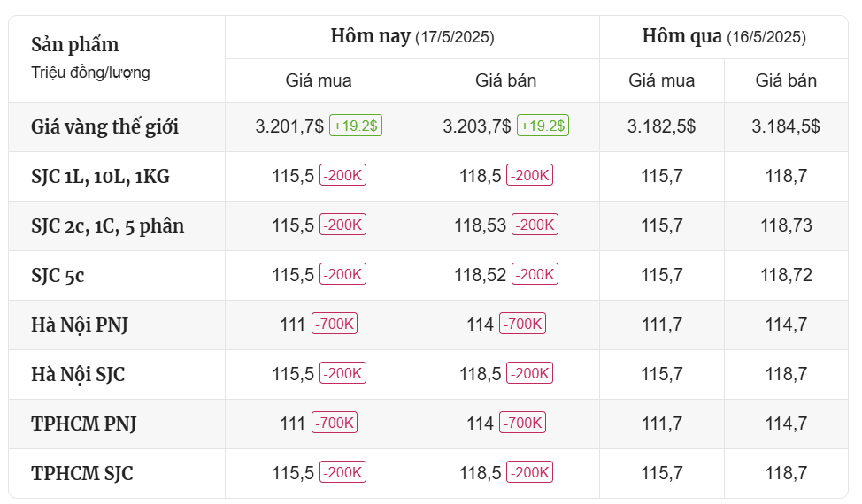Click yesterday's world gold price 3.184,5$
This screenshot has width=862, height=504.
tap(786, 126)
